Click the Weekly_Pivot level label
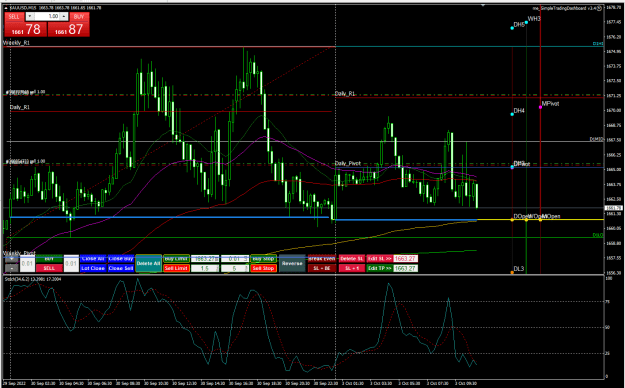 [19, 253]
